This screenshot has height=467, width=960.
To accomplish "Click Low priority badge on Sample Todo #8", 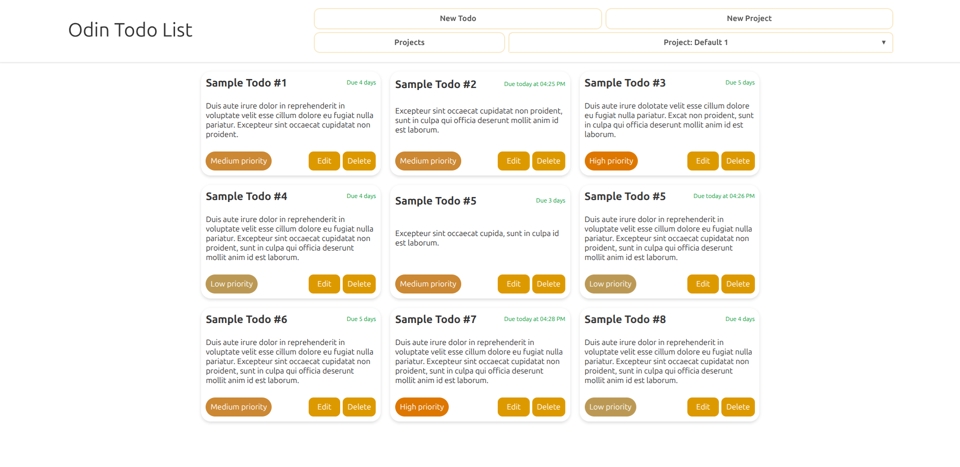I will pos(610,407).
